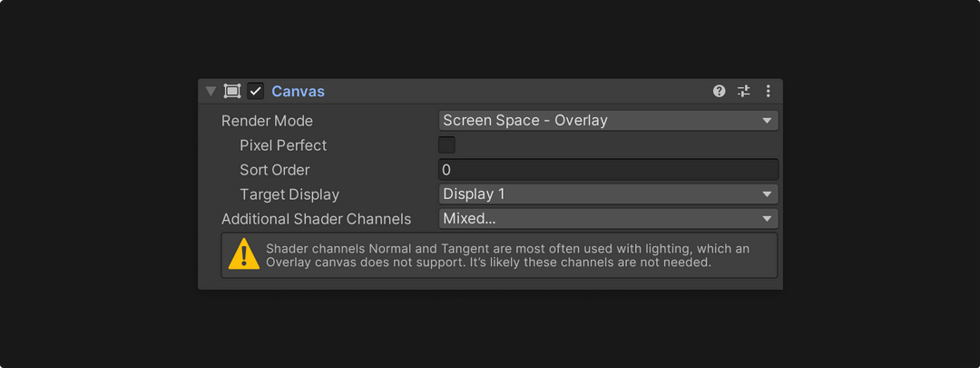980x368 pixels.
Task: Click the Canvas component type icon
Action: [x=232, y=91]
